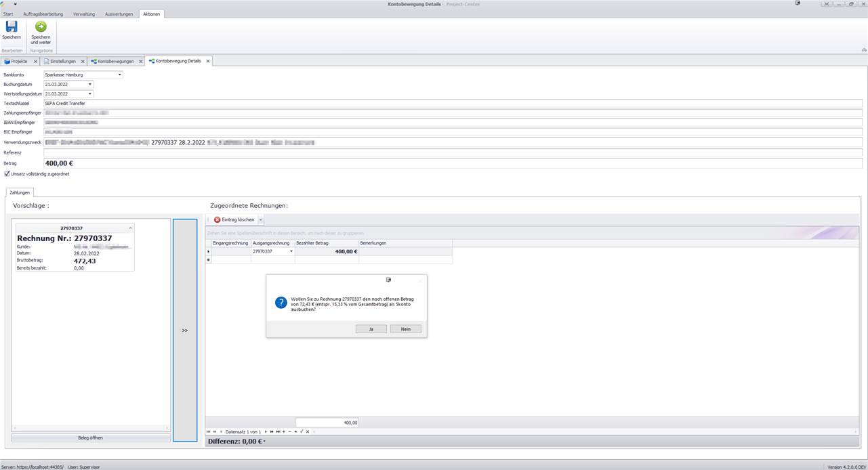Click the Beleg öffnen button

point(91,438)
